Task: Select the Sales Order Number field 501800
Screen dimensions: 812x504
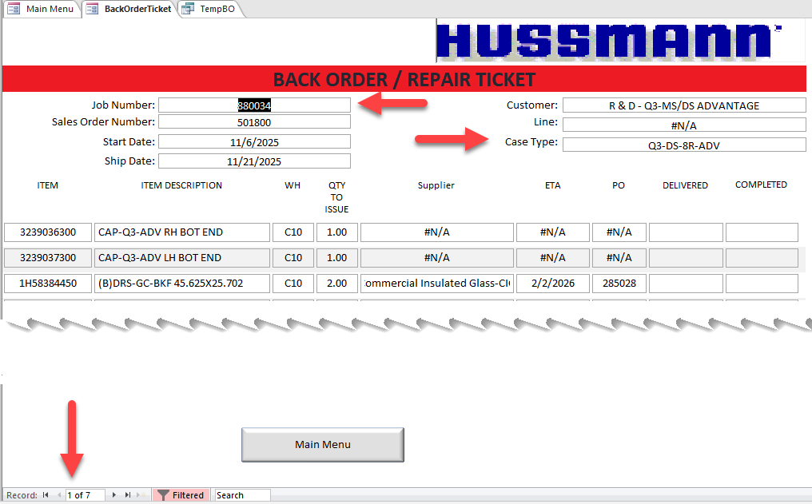Action: tap(254, 122)
